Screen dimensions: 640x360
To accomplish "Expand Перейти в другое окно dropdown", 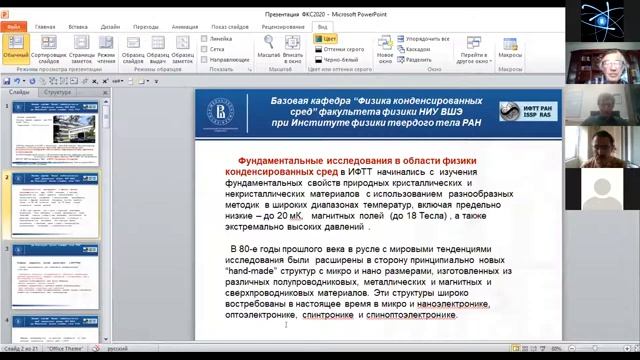I will pos(474,49).
